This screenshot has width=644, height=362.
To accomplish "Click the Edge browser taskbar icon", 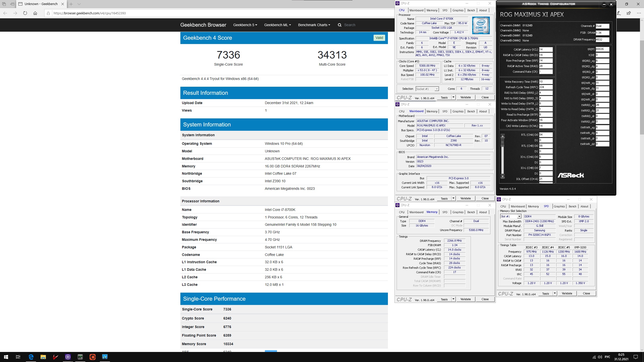I will 31,357.
